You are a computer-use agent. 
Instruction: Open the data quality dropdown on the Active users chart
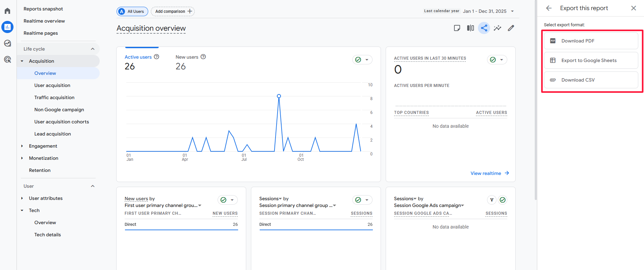pos(362,60)
